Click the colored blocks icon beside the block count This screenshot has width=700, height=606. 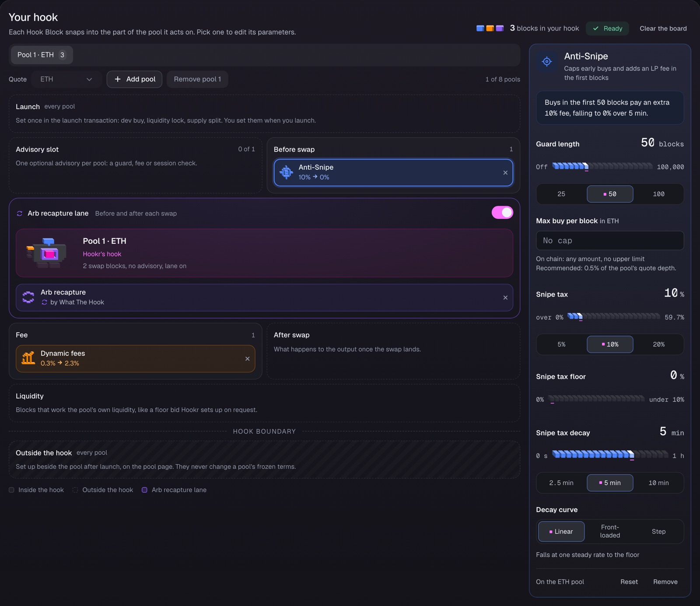(490, 28)
